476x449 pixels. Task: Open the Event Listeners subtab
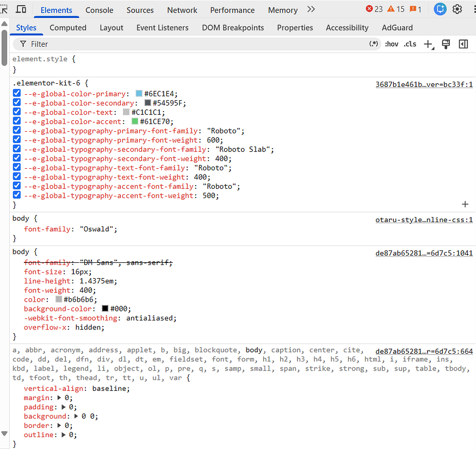[x=163, y=28]
